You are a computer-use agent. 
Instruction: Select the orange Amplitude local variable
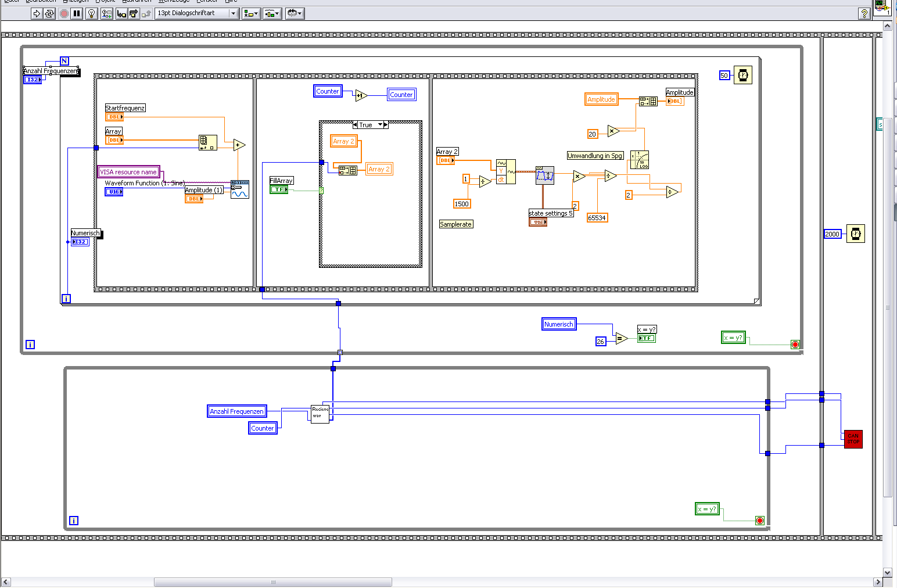(x=601, y=99)
